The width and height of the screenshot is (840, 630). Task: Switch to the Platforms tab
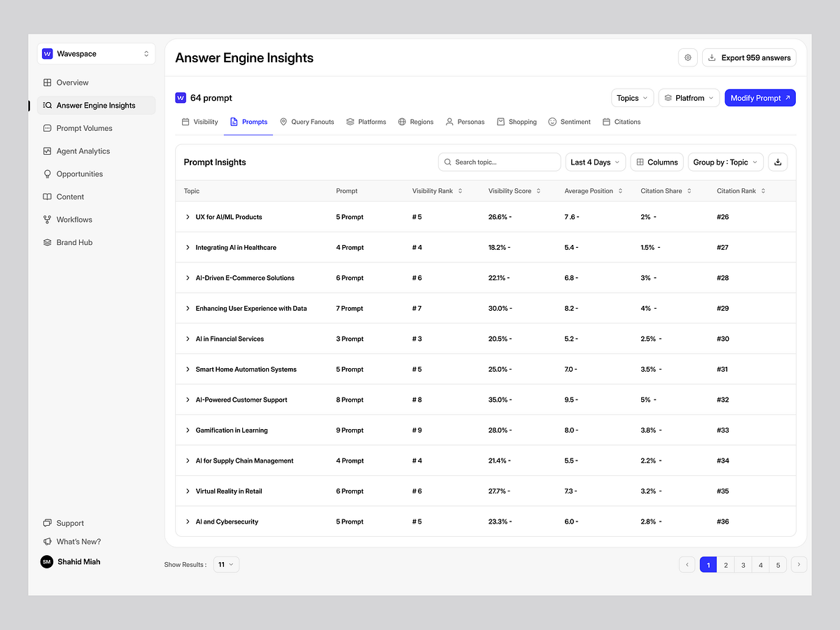point(366,122)
